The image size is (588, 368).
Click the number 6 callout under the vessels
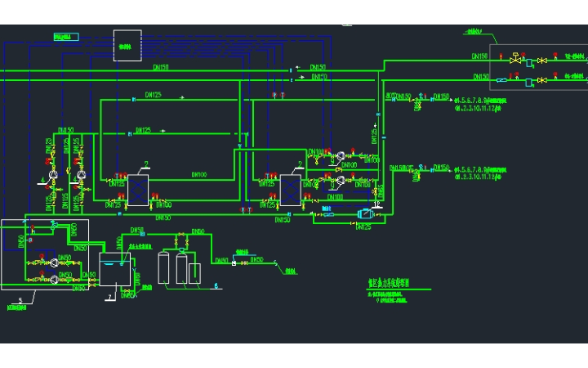[216, 286]
